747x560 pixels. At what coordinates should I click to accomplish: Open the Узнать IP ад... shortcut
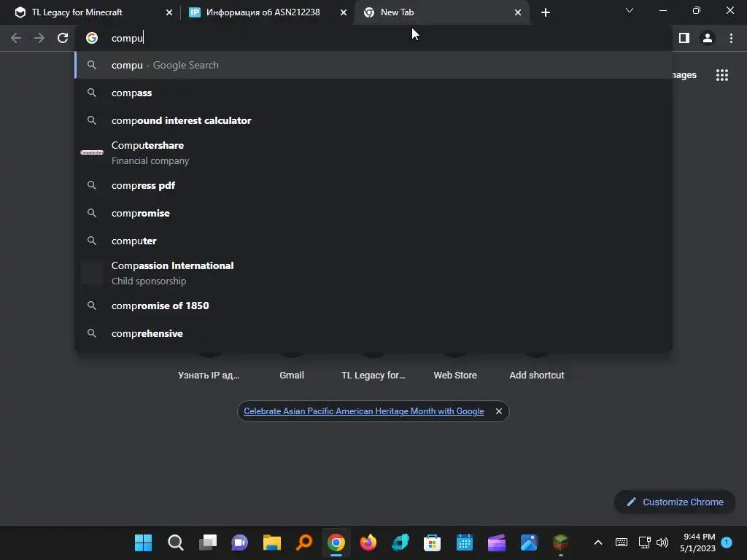(209, 376)
